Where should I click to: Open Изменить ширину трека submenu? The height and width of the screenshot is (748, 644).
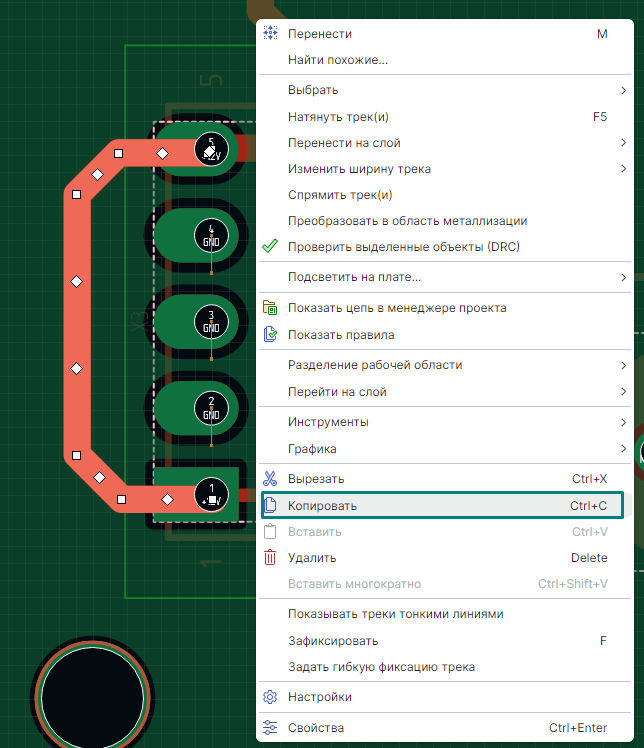(623, 169)
